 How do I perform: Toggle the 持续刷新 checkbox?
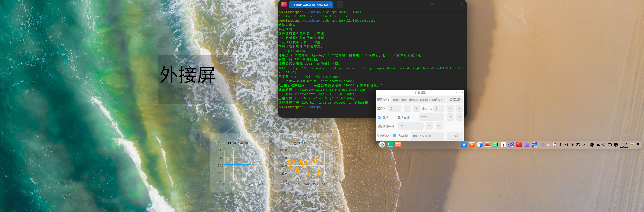point(394,136)
